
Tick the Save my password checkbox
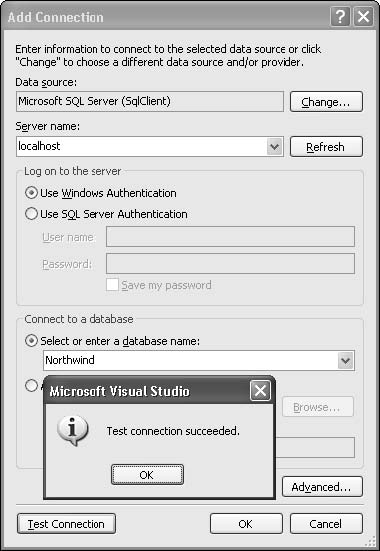click(x=112, y=285)
